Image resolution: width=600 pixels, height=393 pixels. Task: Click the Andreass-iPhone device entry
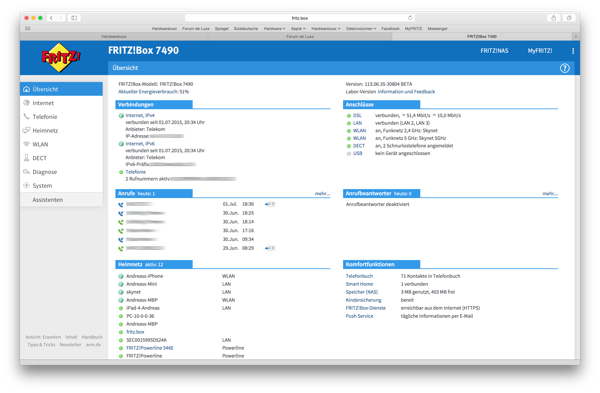[144, 276]
